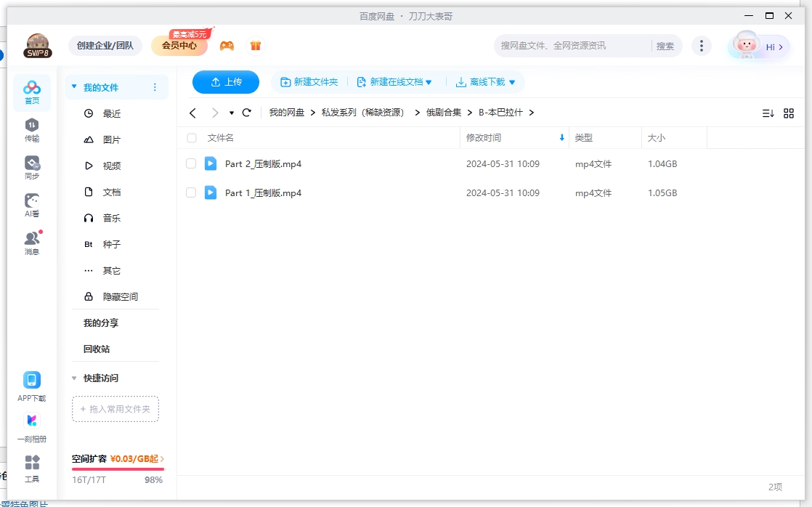Open 回收站 from the sidebar
Viewport: 812px width, 507px height.
[x=97, y=349]
